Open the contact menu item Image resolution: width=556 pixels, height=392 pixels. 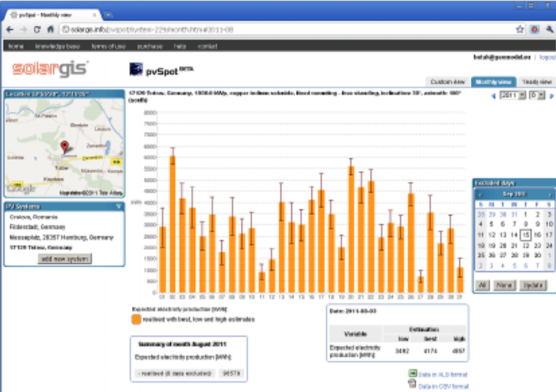(x=208, y=46)
